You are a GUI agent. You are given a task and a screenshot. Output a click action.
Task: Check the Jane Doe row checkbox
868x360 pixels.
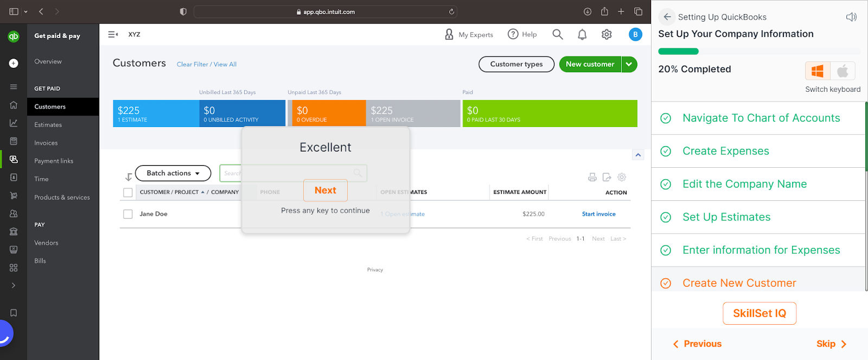coord(128,214)
